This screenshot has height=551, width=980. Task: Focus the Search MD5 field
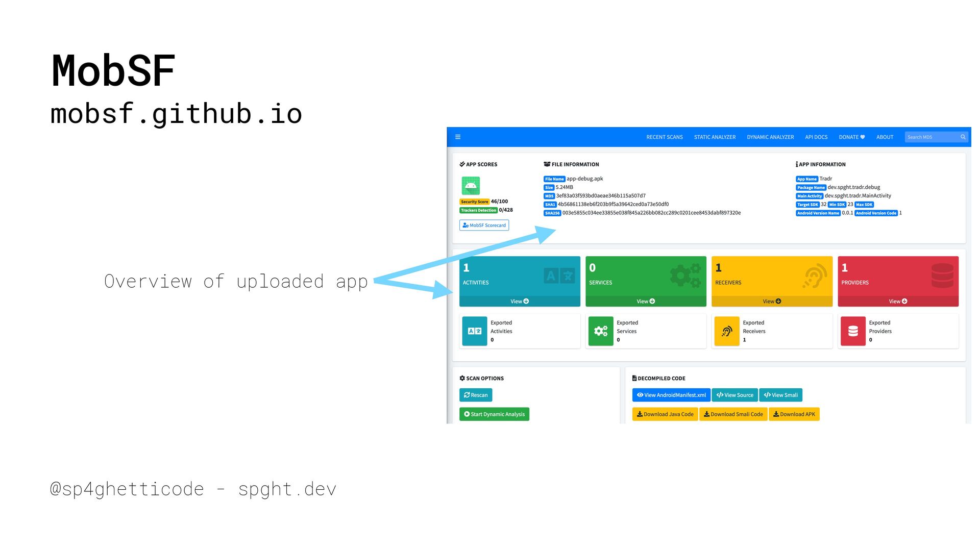(931, 137)
